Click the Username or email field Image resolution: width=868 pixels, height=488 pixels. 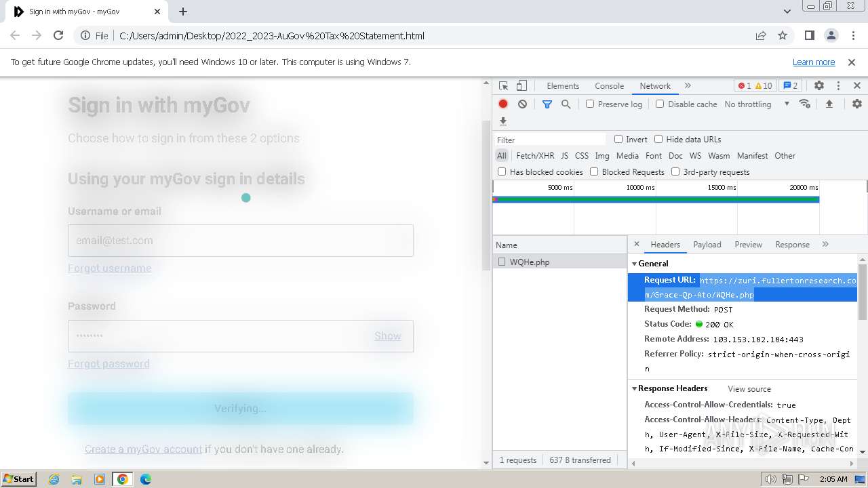pos(241,241)
